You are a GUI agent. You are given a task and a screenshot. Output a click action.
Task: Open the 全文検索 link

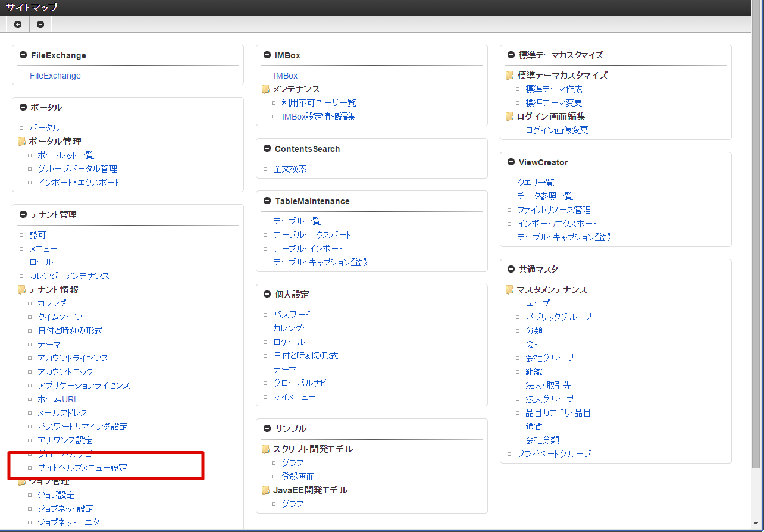(290, 169)
